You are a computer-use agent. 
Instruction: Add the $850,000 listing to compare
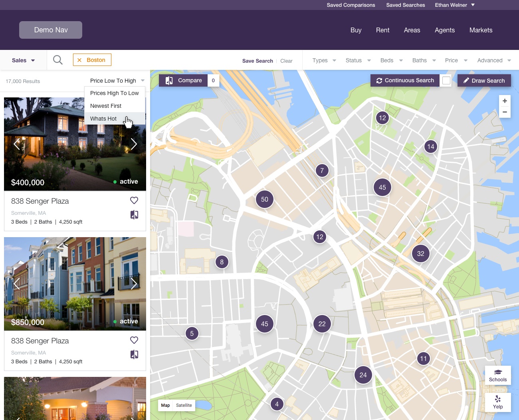134,355
